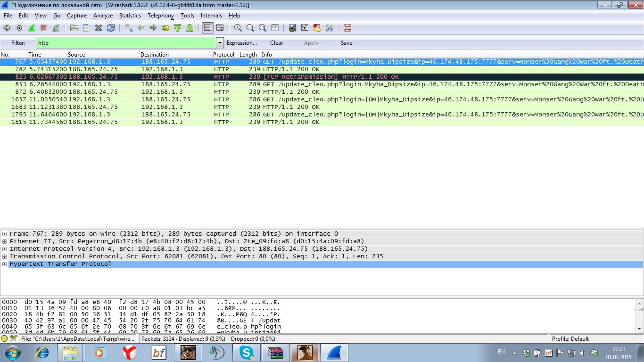The width and height of the screenshot is (644, 362).
Task: Open the filter history dropdown arrow
Action: click(x=220, y=43)
